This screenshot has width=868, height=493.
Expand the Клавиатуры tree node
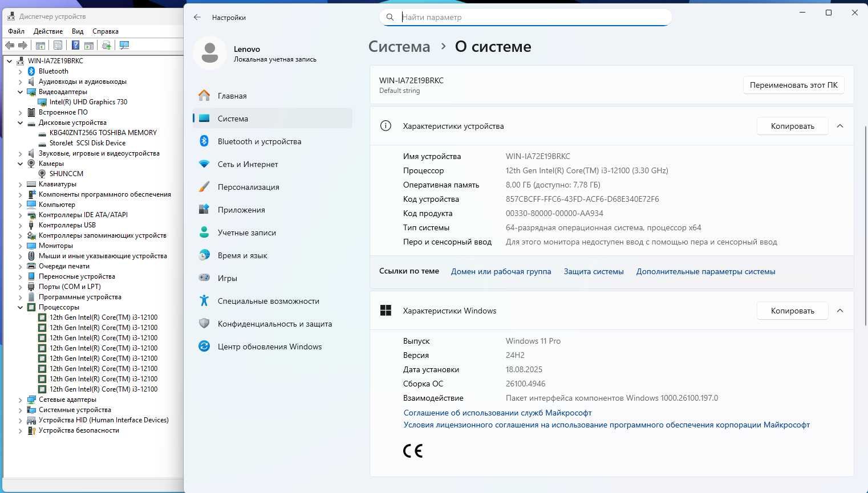21,184
